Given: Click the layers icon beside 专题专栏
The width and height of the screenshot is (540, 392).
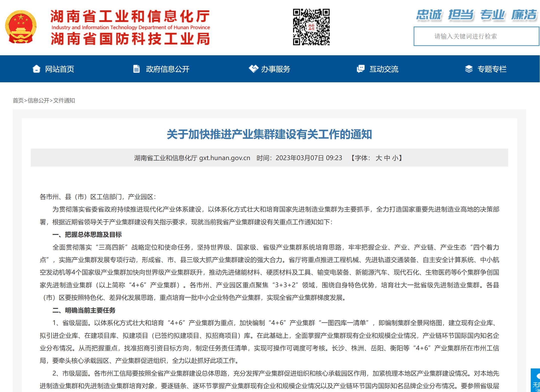Looking at the screenshot, I should tap(469, 69).
